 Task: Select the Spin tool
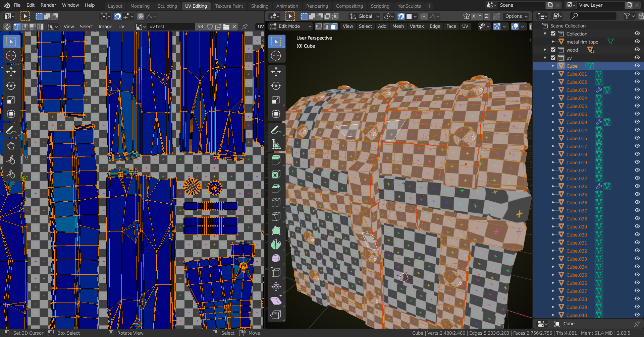tap(276, 245)
